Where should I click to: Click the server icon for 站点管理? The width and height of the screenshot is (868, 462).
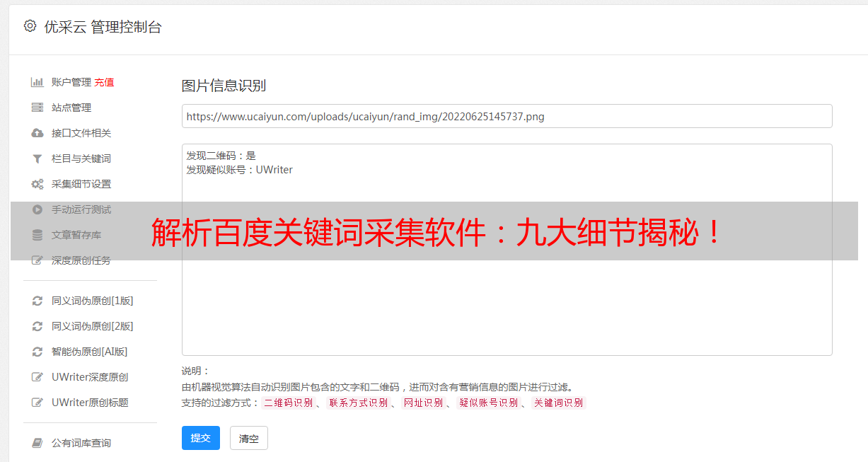[x=37, y=108]
